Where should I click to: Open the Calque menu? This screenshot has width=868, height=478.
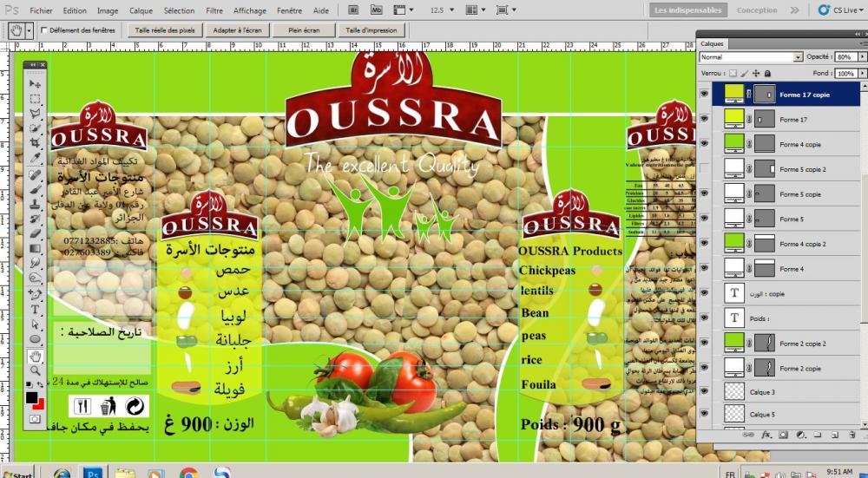(141, 10)
